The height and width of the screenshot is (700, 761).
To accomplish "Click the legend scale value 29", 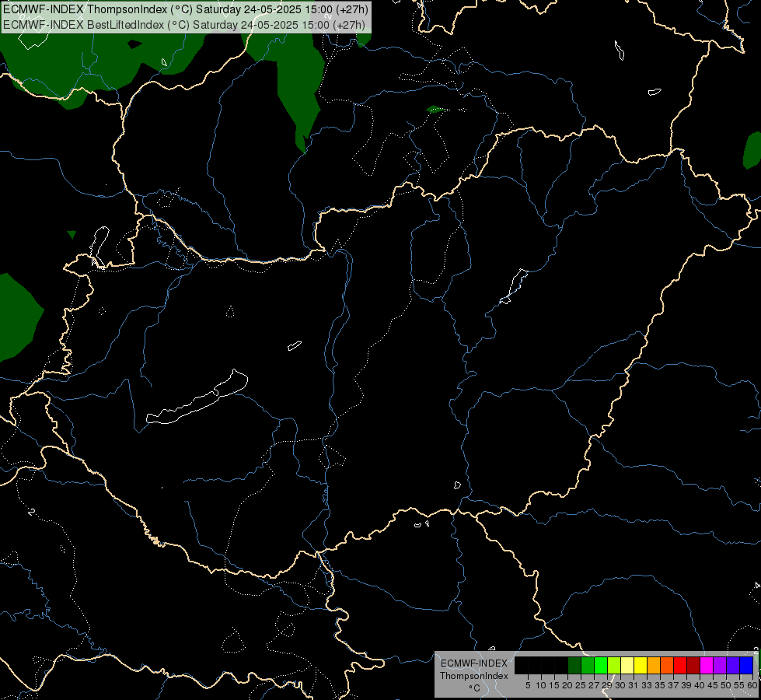I will (x=608, y=685).
